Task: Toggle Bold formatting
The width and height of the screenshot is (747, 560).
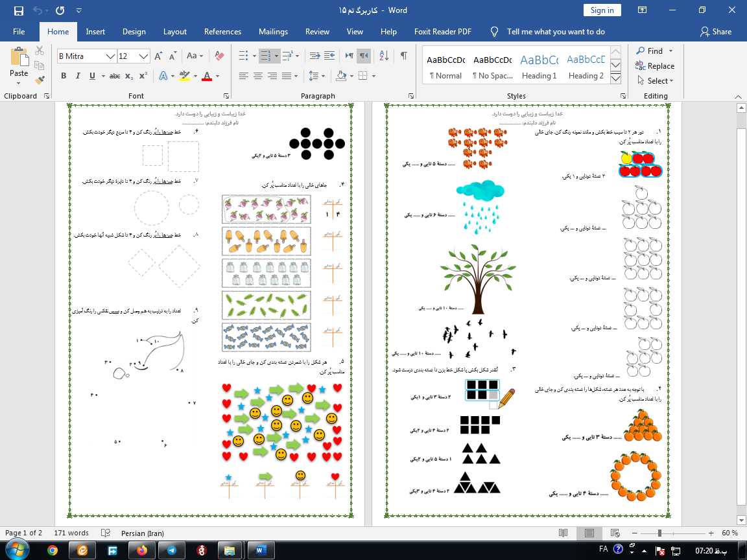Action: point(64,76)
